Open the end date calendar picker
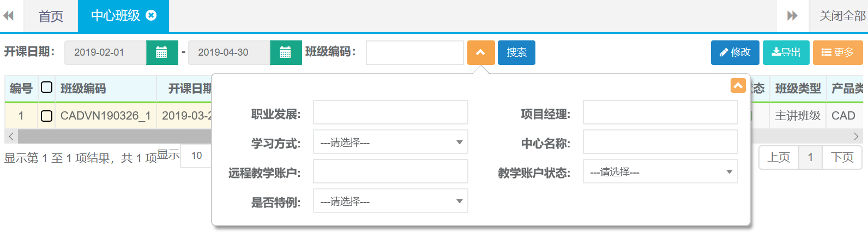The image size is (868, 232). click(285, 52)
